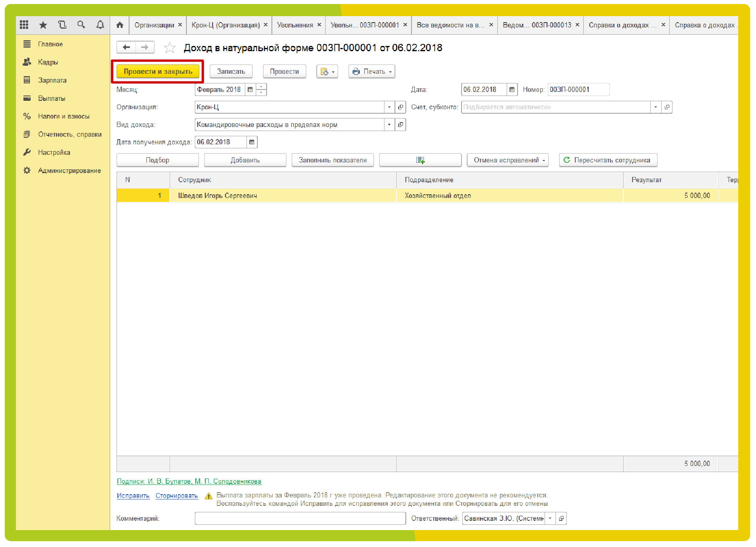Expand the Организация dropdown

coord(389,107)
